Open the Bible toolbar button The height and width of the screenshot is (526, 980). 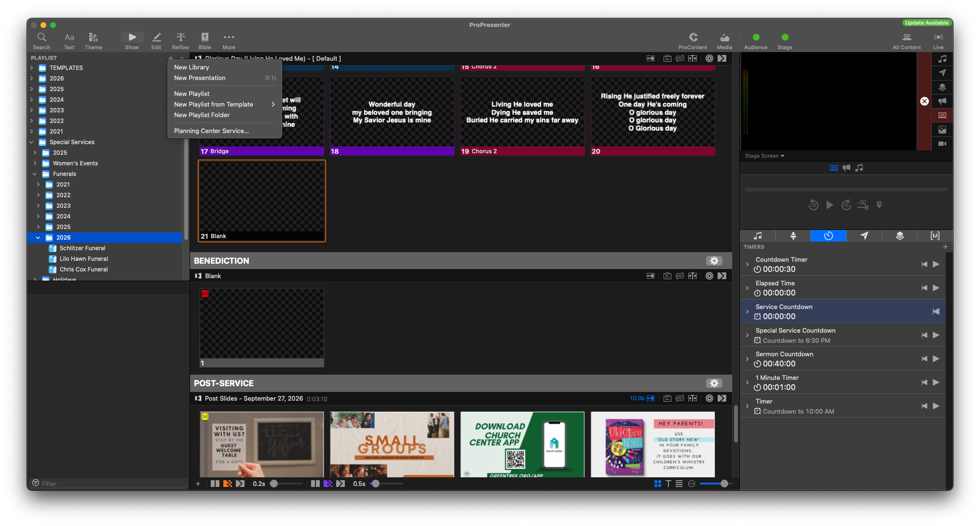pos(204,41)
